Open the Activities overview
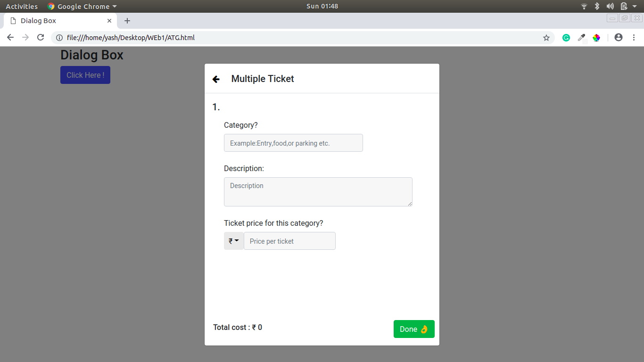 tap(22, 6)
